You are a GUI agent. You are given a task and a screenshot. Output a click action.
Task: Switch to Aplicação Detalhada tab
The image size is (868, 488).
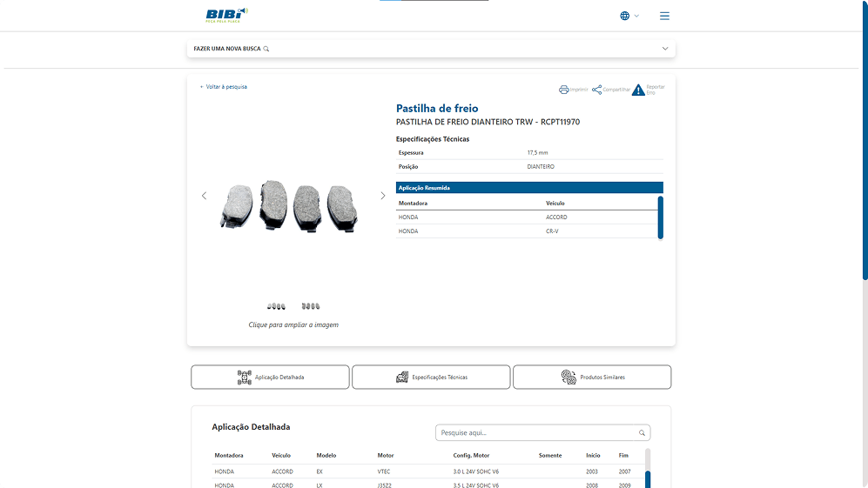tap(270, 377)
